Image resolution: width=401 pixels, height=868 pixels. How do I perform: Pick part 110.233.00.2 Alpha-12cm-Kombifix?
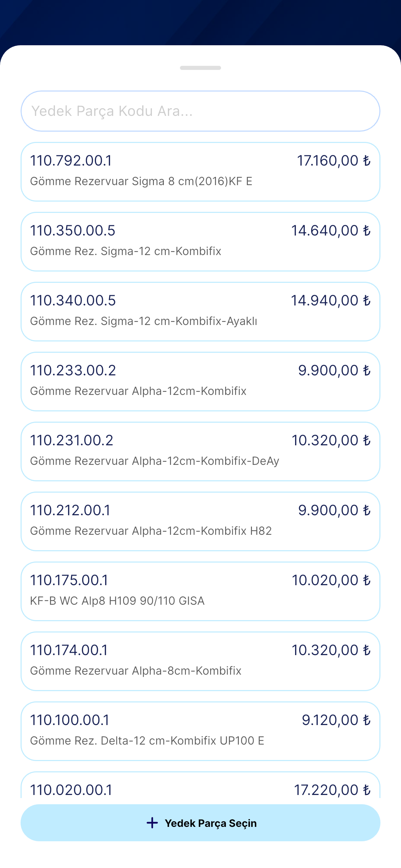coord(200,382)
